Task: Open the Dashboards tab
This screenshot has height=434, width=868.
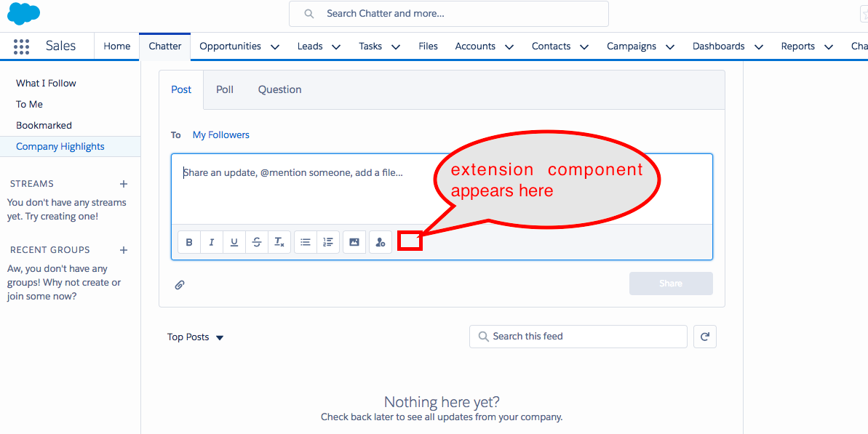Action: [x=719, y=47]
